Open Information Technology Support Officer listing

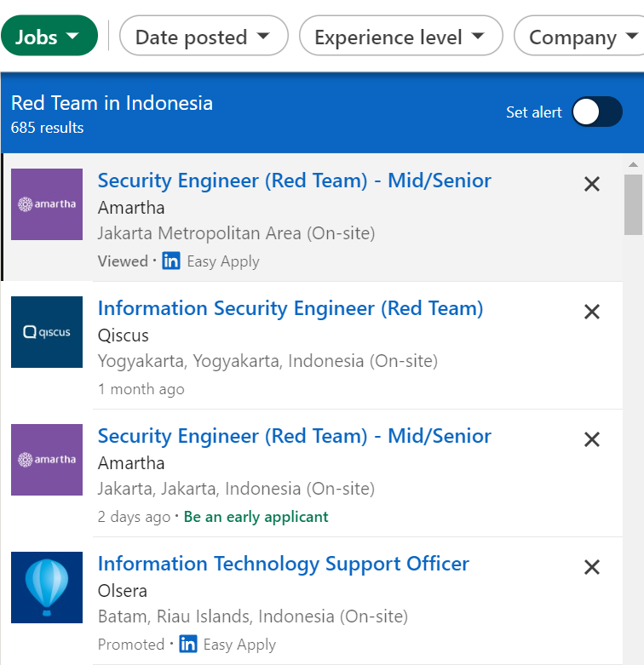[x=284, y=564]
